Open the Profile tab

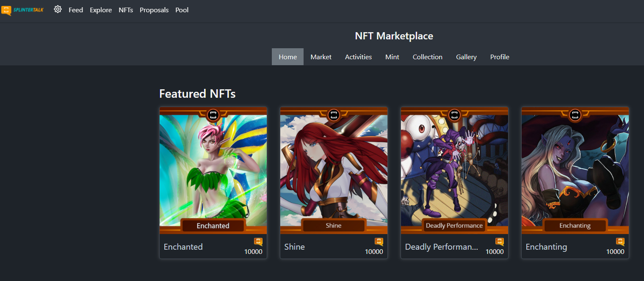[x=500, y=57]
